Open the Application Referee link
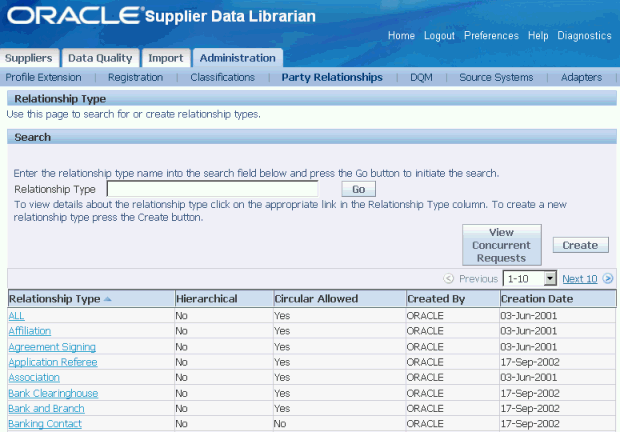This screenshot has width=620, height=432. (53, 362)
